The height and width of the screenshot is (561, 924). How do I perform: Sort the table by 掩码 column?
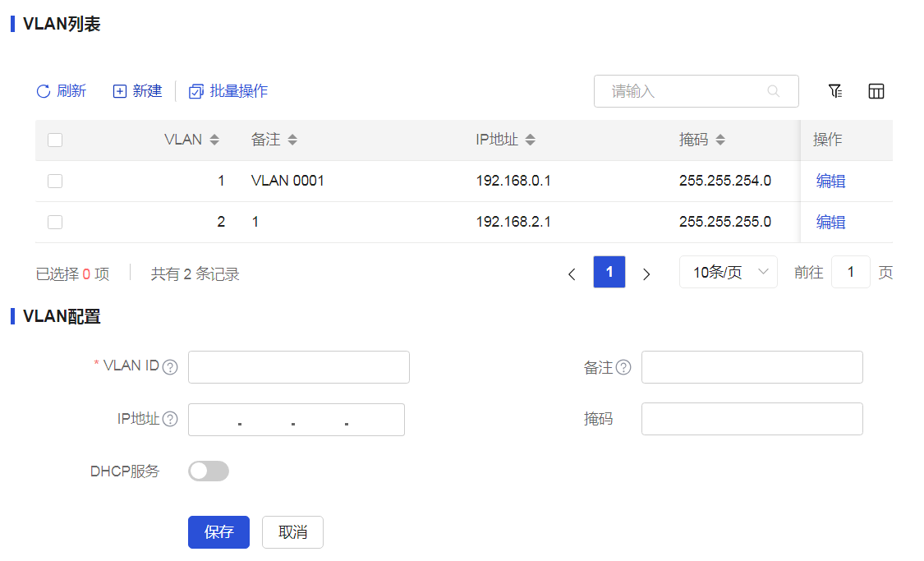pyautogui.click(x=720, y=140)
